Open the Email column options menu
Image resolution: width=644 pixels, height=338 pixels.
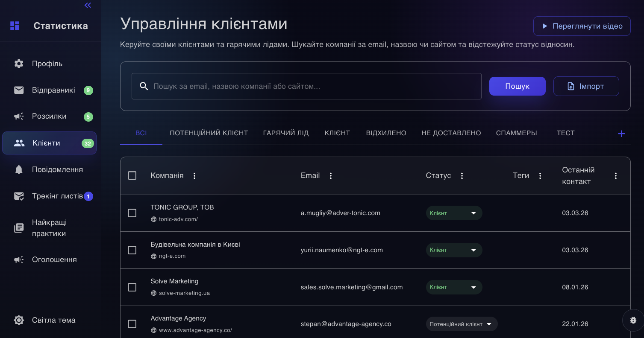tap(330, 175)
